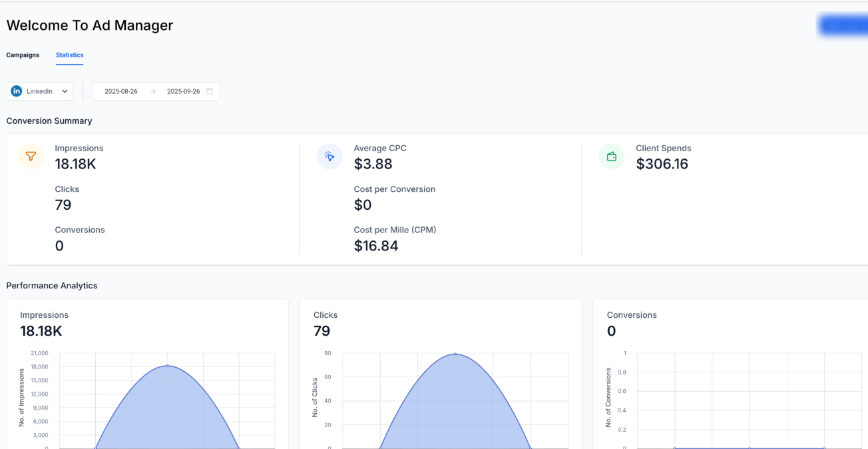868x449 pixels.
Task: Edit the end date 2025-09-26 field
Action: pyautogui.click(x=183, y=91)
